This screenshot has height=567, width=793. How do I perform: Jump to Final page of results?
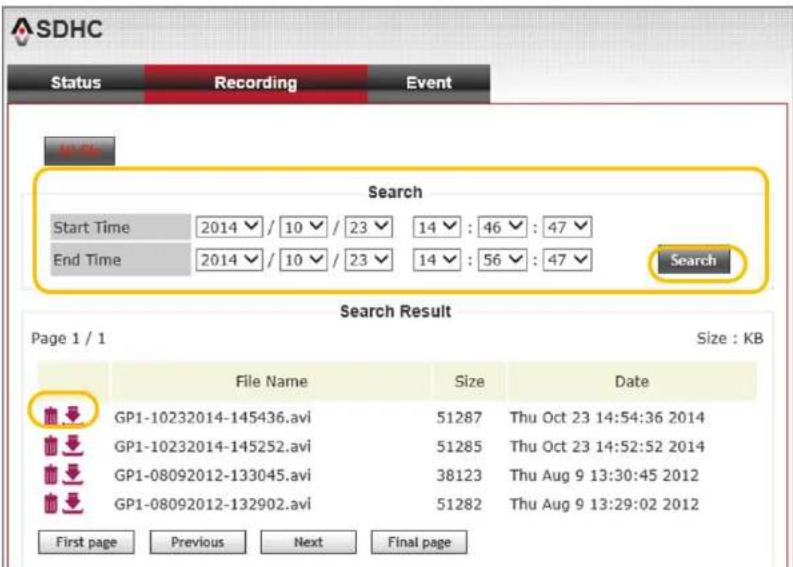tap(419, 542)
